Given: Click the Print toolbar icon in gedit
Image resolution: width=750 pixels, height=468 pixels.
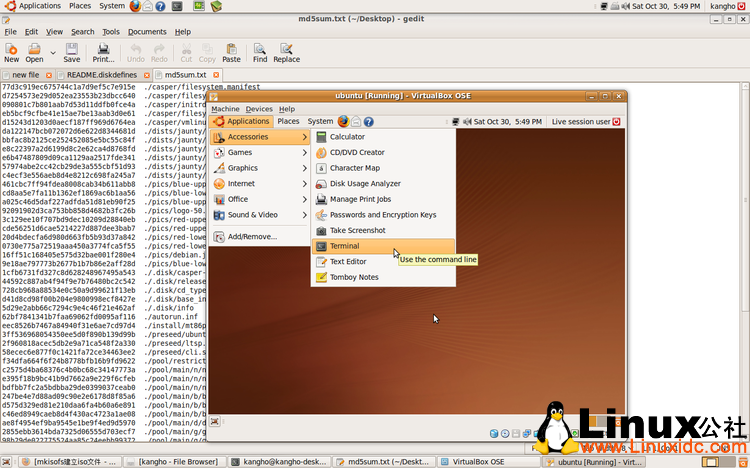Looking at the screenshot, I should pos(103,53).
